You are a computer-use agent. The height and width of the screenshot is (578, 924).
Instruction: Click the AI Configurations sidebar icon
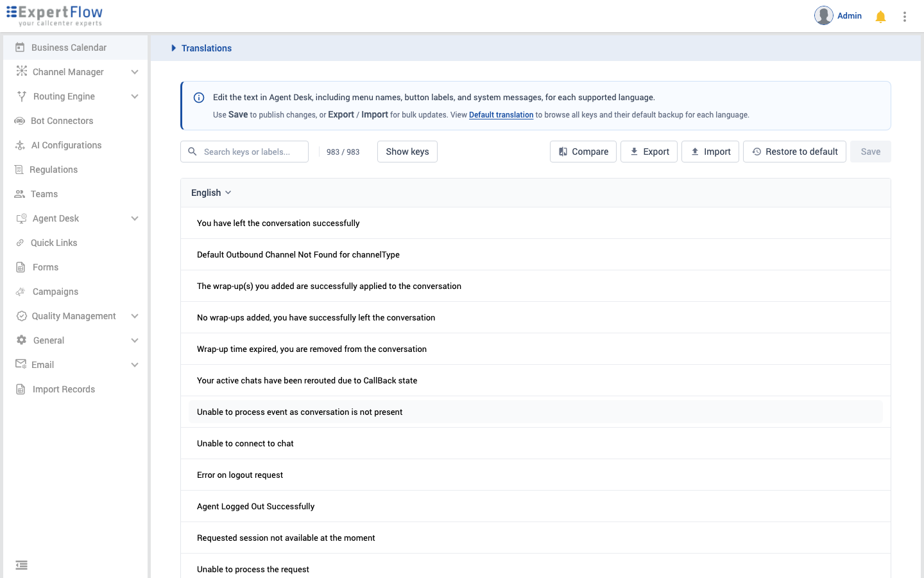(20, 145)
